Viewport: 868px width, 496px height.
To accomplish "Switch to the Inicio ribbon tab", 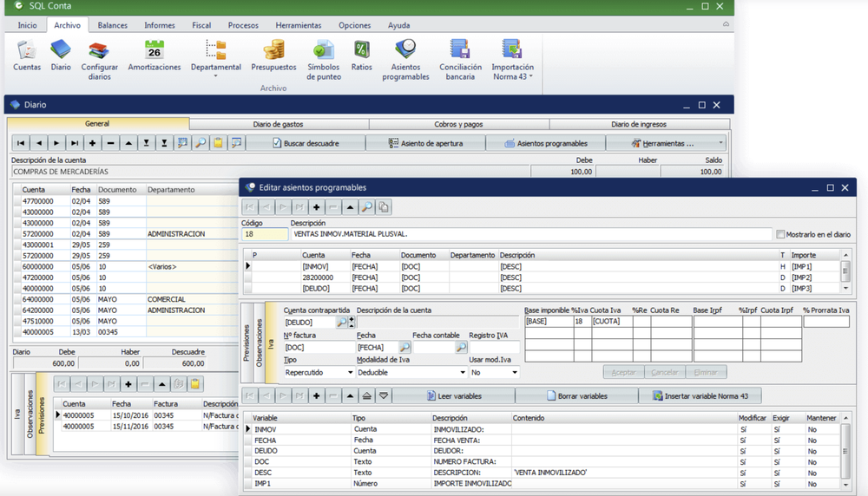I will coord(27,25).
